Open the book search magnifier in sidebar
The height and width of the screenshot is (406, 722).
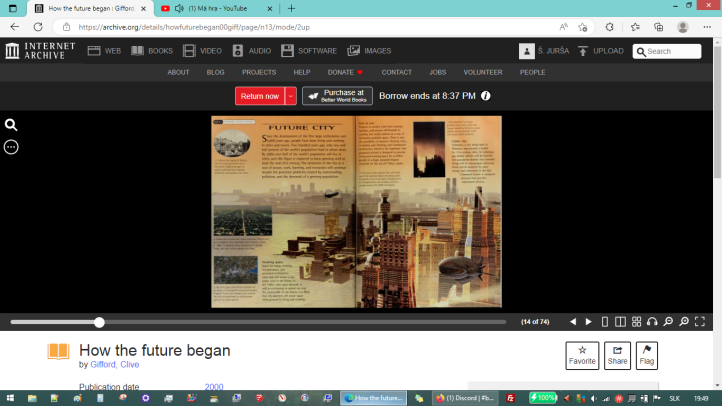coord(11,125)
